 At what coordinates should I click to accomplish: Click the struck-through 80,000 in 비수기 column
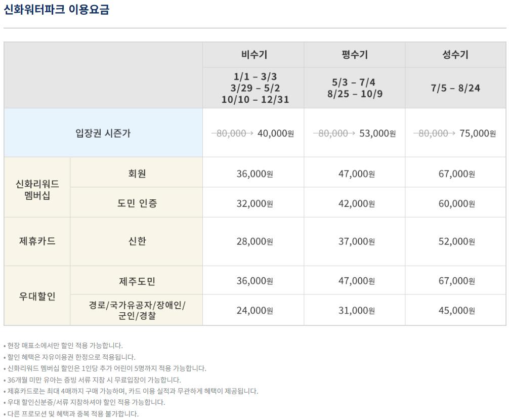pos(231,134)
